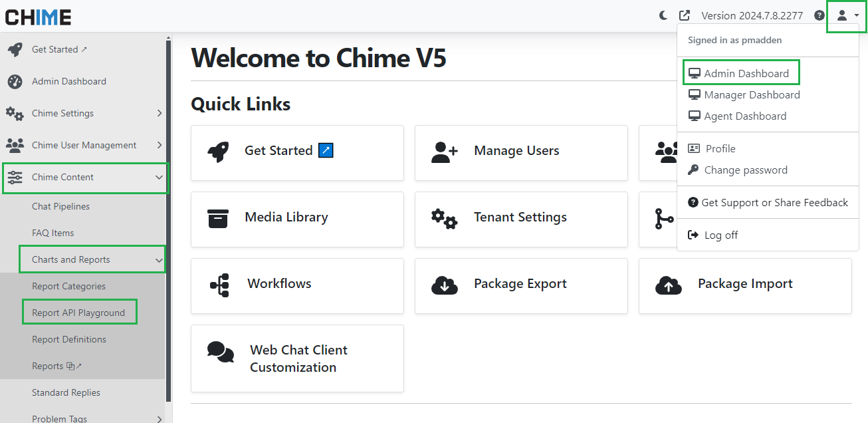Click the Chime User Management sidebar label

[84, 145]
